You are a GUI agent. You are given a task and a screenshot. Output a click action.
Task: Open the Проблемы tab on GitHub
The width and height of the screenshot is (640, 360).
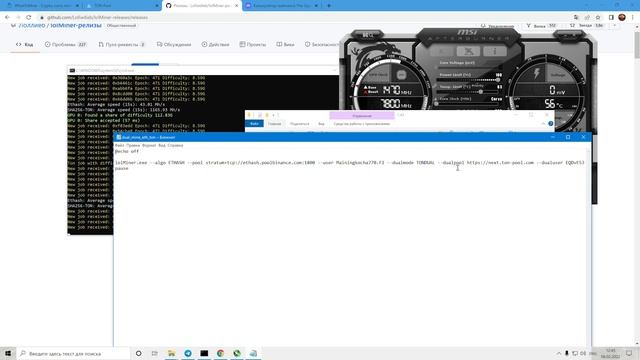(x=66, y=44)
